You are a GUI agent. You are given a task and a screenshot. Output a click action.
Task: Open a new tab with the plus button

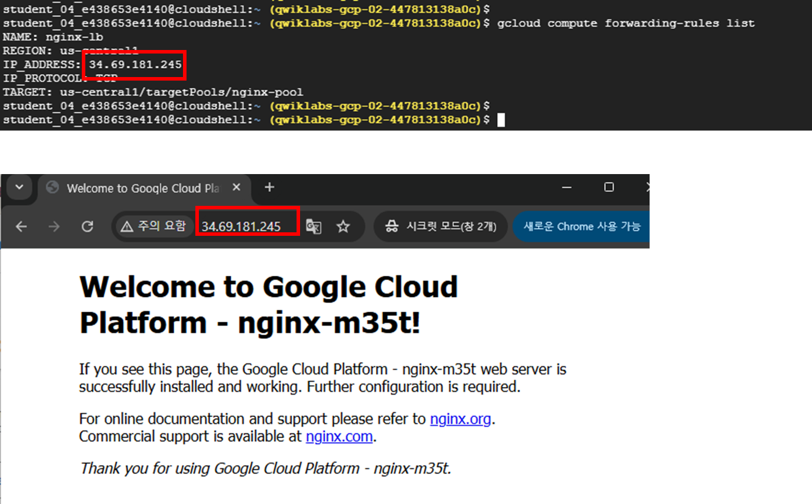pos(269,188)
